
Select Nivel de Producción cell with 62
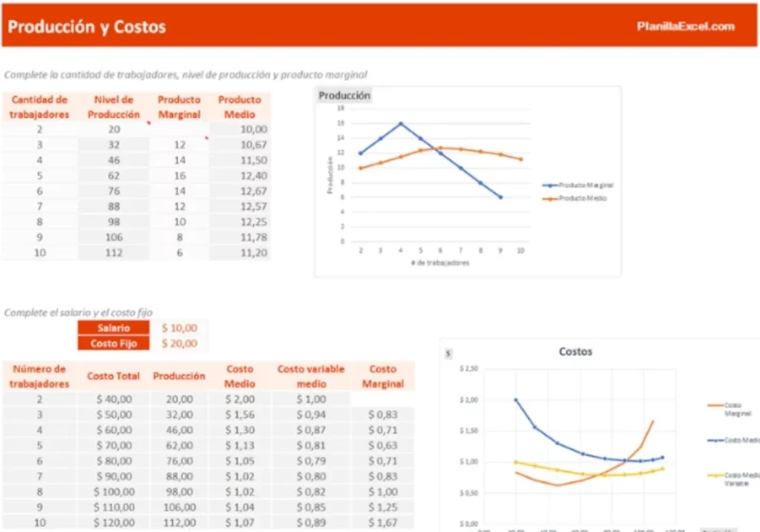[114, 176]
